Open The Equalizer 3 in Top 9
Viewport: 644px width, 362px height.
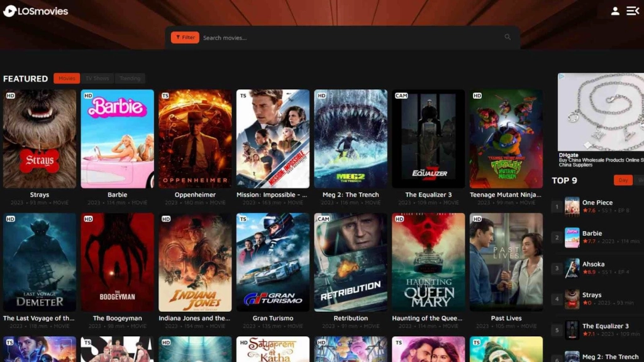[x=606, y=326]
